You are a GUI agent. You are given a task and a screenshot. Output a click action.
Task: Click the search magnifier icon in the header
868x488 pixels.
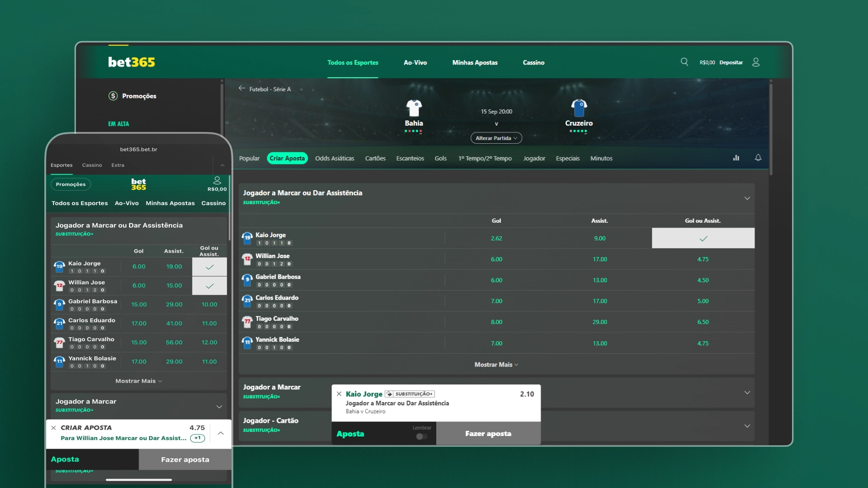684,62
